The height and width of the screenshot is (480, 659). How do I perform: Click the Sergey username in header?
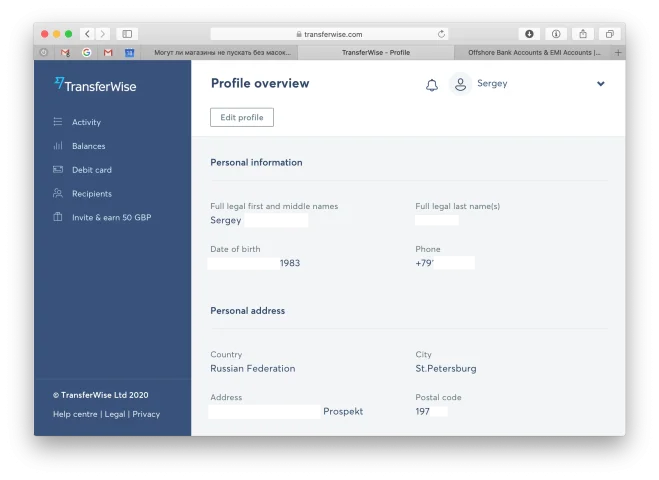point(492,83)
